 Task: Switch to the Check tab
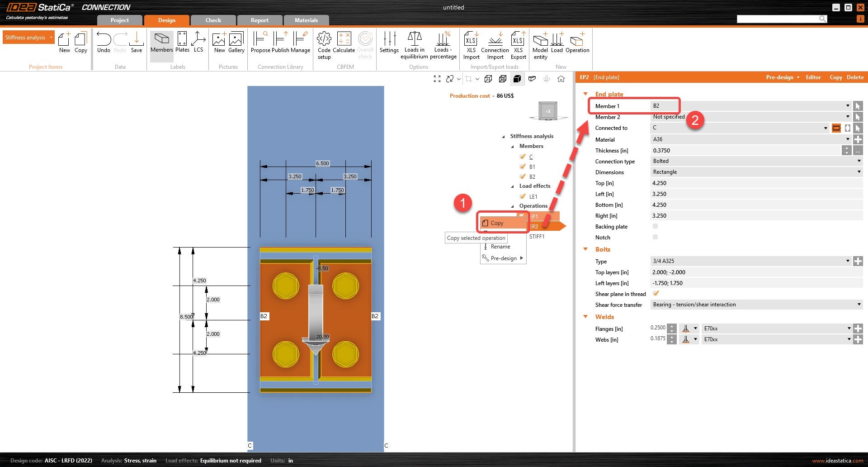[213, 20]
